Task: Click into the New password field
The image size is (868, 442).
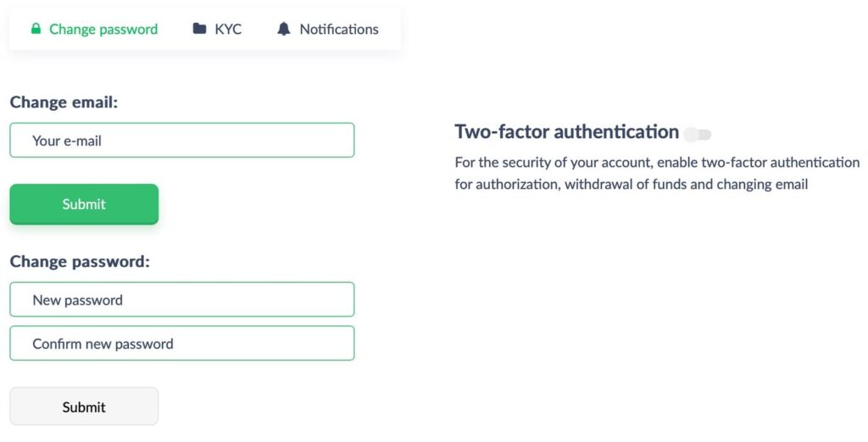Action: click(x=181, y=300)
